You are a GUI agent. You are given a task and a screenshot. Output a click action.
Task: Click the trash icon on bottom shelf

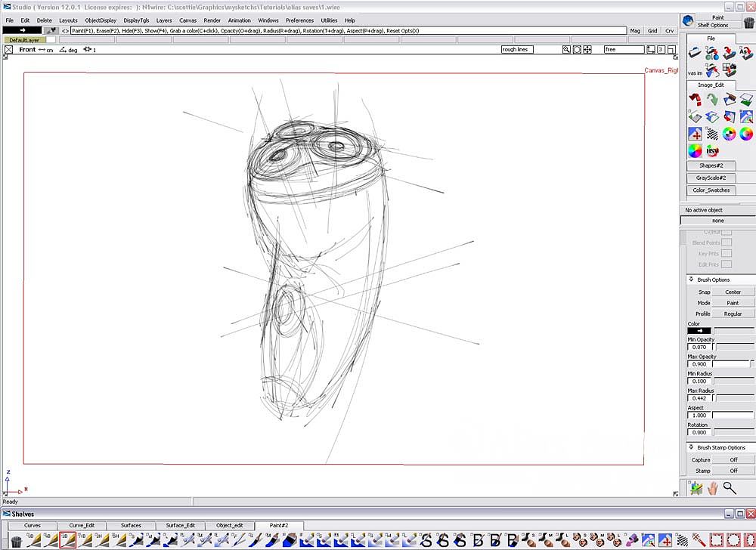coord(16,540)
